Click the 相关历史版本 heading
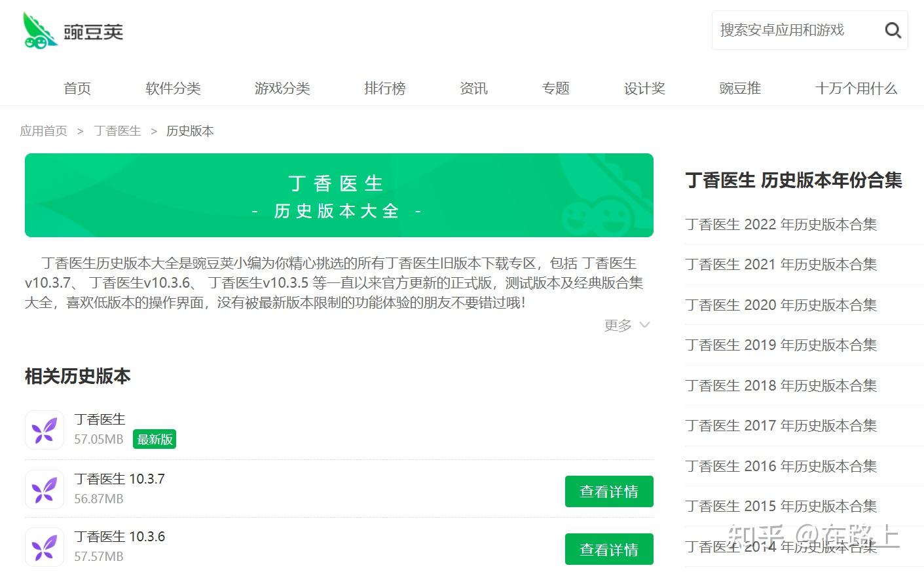This screenshot has width=924, height=574. [77, 376]
